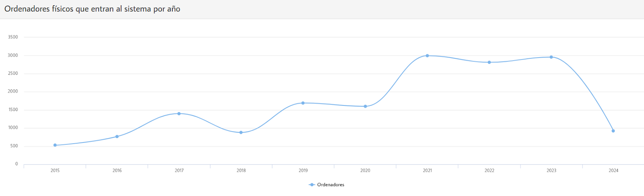Viewport: 644px width, 196px height.
Task: Select the 2018 data point marker
Action: click(x=241, y=132)
